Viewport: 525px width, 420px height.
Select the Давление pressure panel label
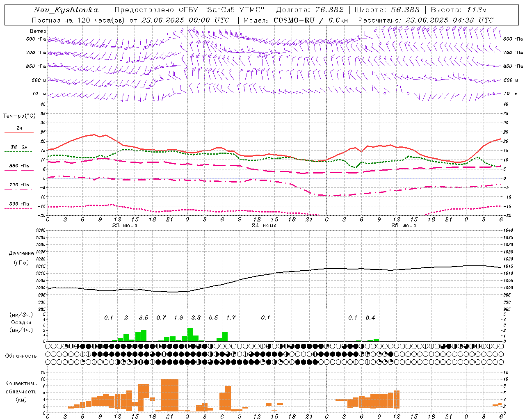click(21, 253)
